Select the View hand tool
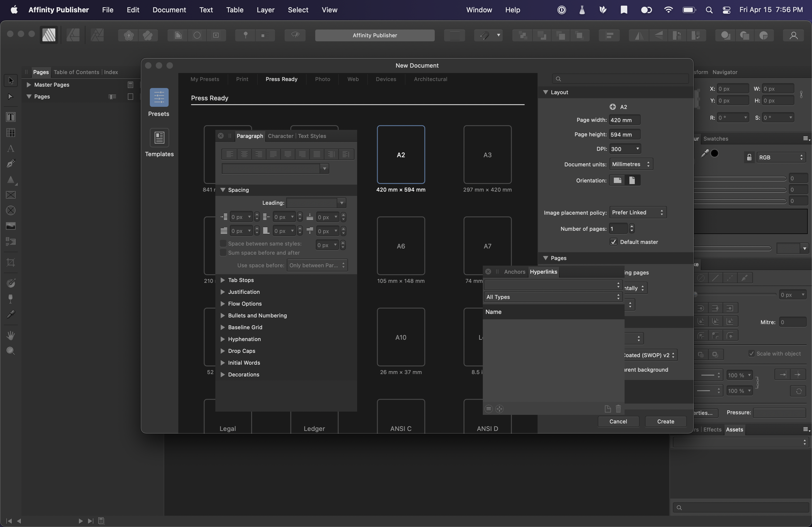Image resolution: width=812 pixels, height=527 pixels. [10, 335]
